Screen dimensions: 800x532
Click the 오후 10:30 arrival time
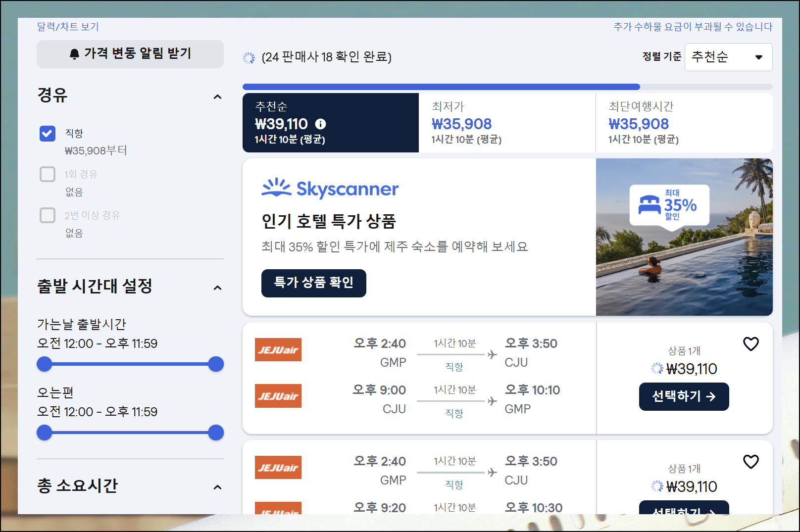[x=534, y=508]
